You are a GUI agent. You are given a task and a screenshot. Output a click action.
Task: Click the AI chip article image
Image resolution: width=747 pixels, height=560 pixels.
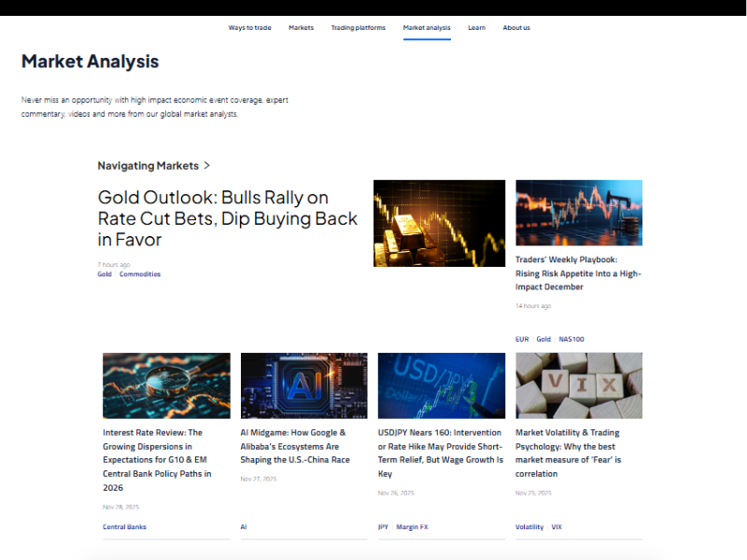(x=303, y=385)
